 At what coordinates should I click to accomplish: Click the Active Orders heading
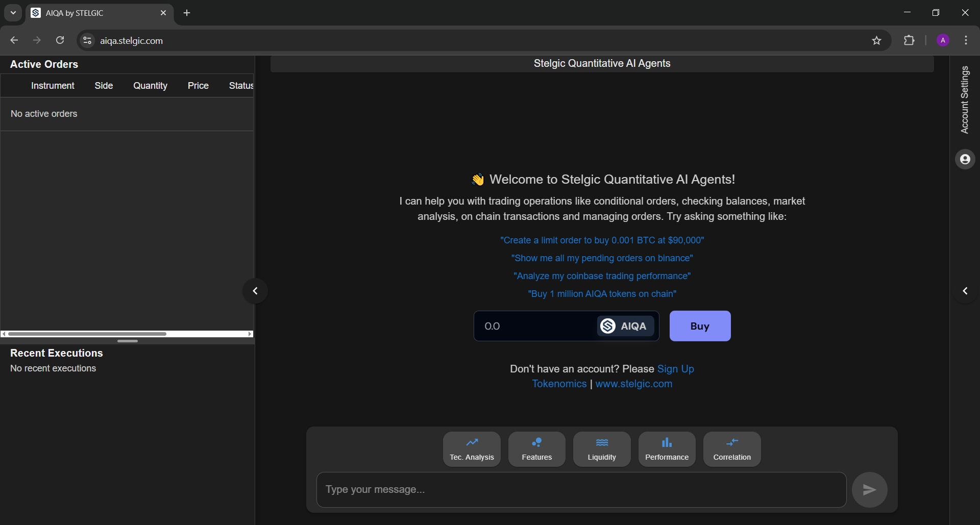44,64
